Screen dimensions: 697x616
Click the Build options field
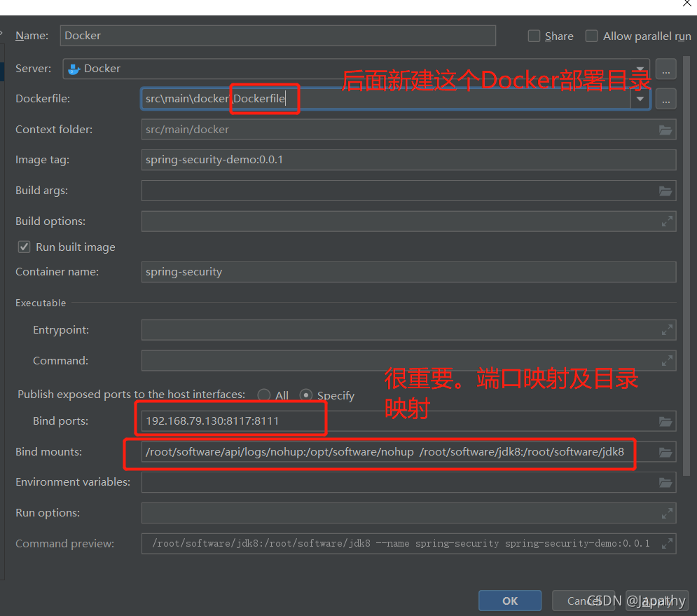(408, 221)
